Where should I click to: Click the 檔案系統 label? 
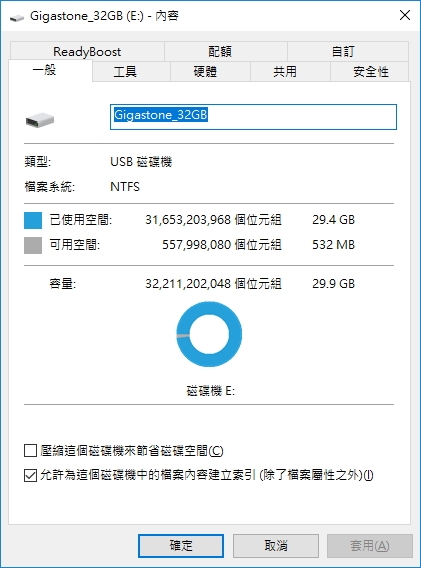point(50,187)
